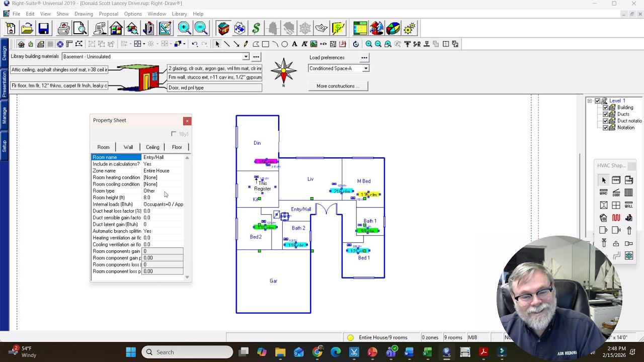Click the taskbar Search box
This screenshot has height=362, width=644.
coord(187,352)
